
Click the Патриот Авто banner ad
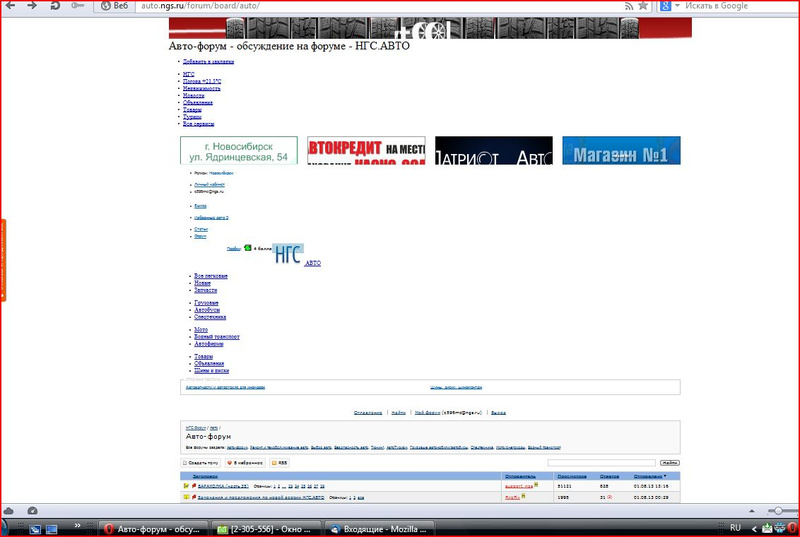click(x=494, y=150)
